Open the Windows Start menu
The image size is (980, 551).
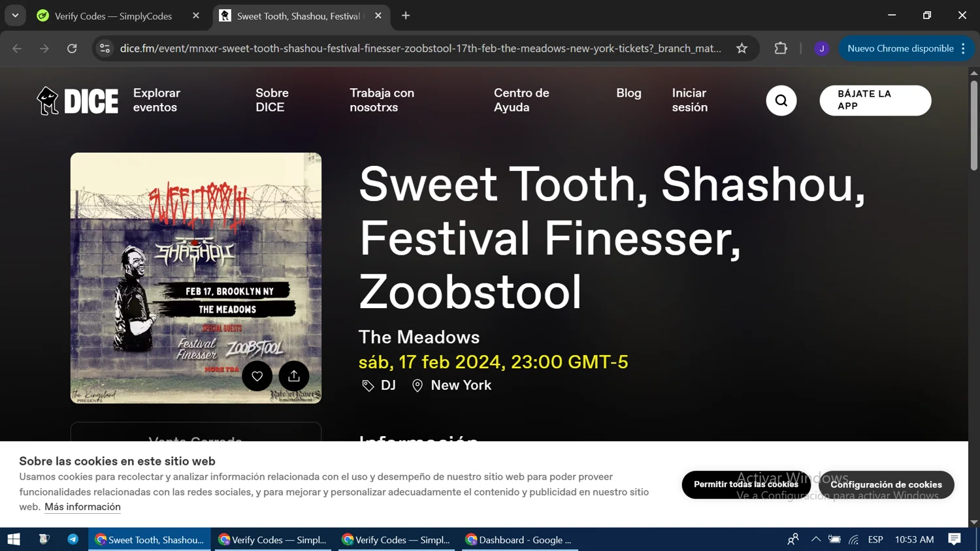tap(14, 539)
